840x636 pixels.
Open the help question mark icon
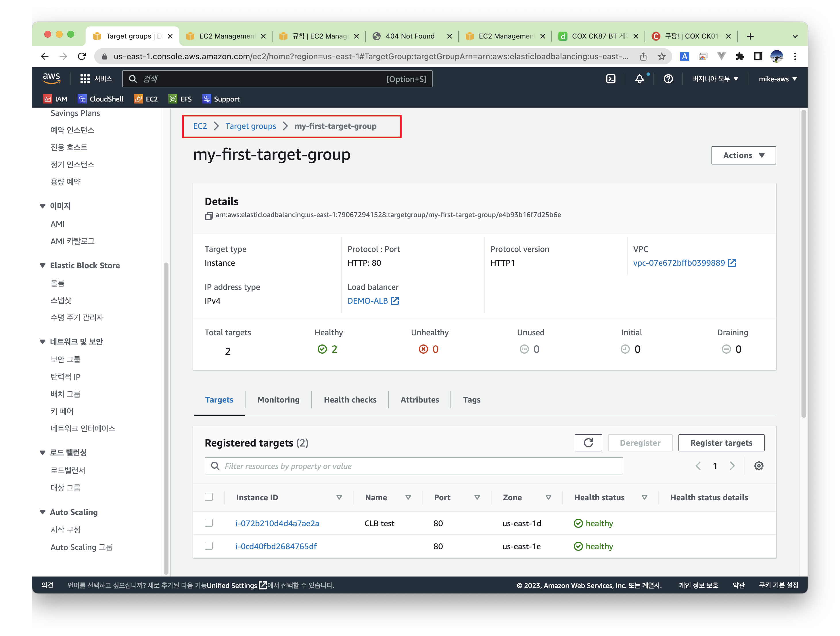pos(668,79)
